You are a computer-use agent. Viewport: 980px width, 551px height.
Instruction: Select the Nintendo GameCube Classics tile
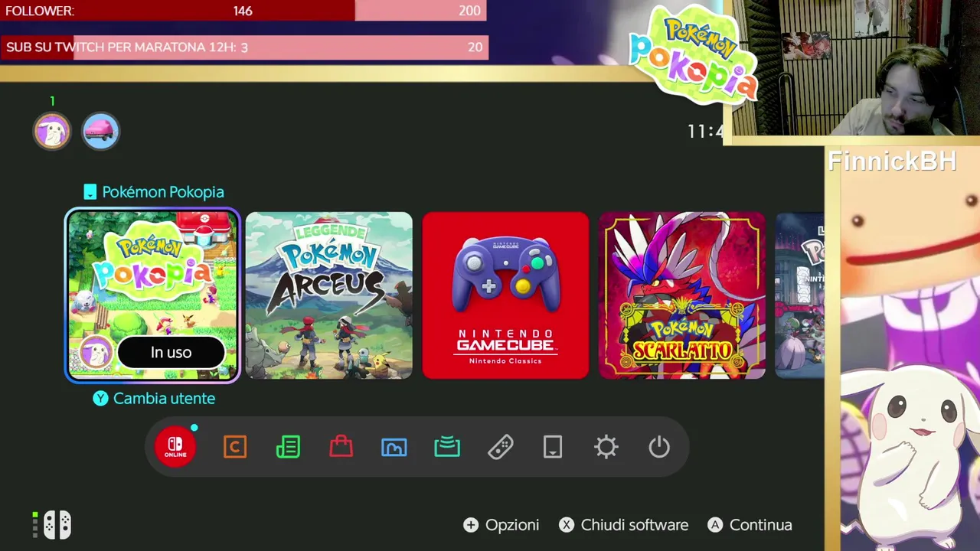(x=505, y=295)
